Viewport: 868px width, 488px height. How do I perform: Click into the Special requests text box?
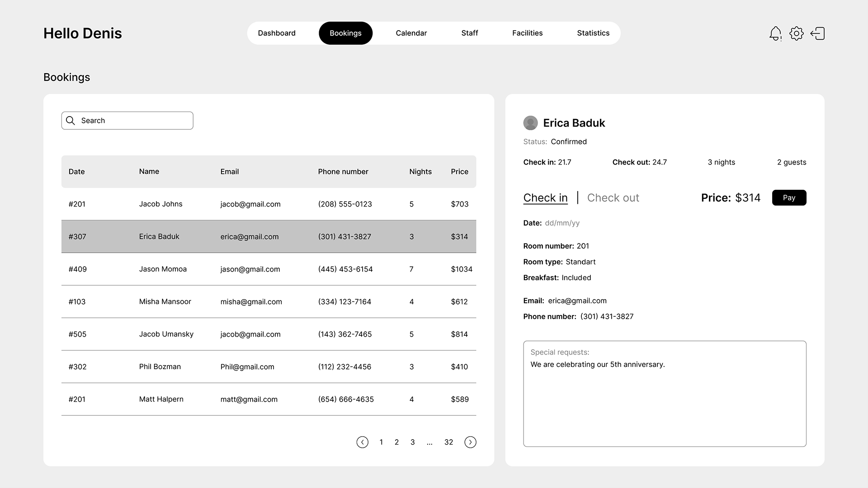665,402
